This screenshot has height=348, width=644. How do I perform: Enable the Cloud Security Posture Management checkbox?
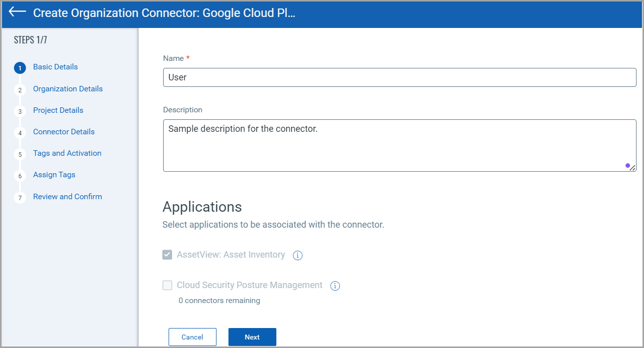tap(167, 285)
